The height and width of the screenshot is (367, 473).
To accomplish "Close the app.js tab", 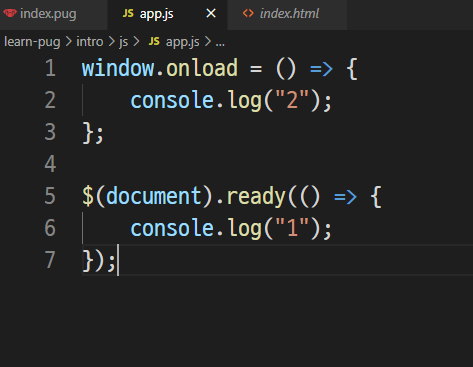I will click(211, 14).
